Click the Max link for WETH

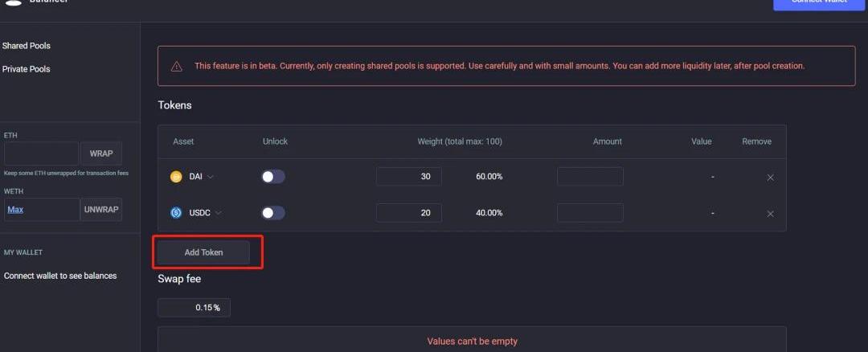(x=15, y=210)
